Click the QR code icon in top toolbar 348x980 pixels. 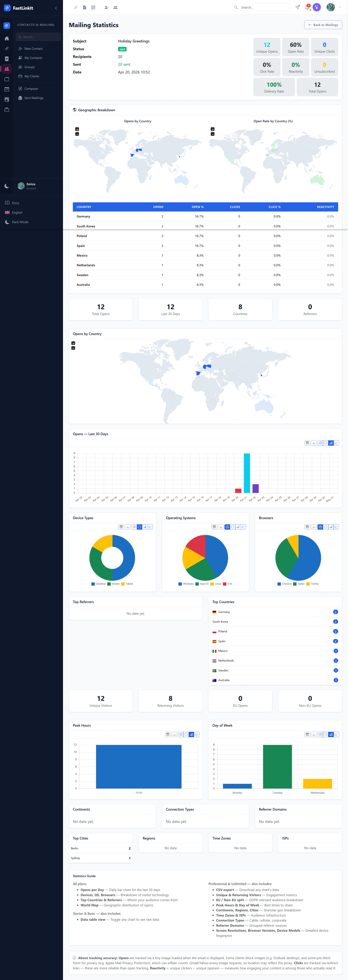[93, 7]
